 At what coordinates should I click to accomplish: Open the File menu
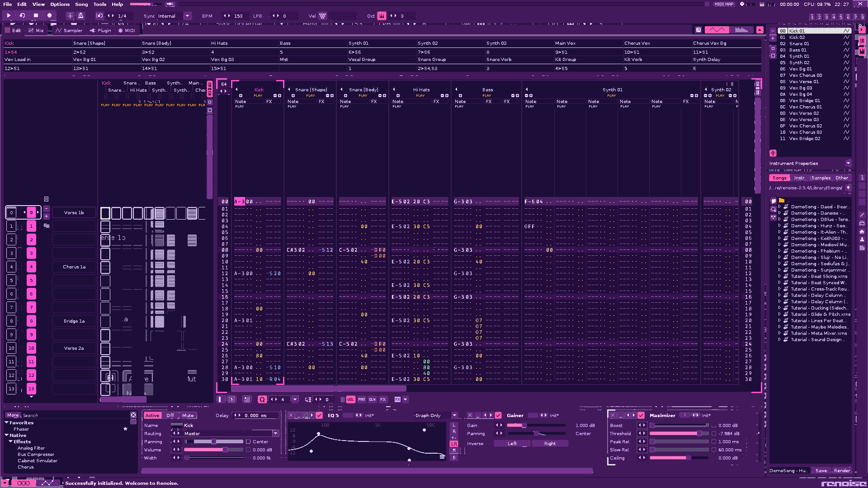(x=8, y=4)
